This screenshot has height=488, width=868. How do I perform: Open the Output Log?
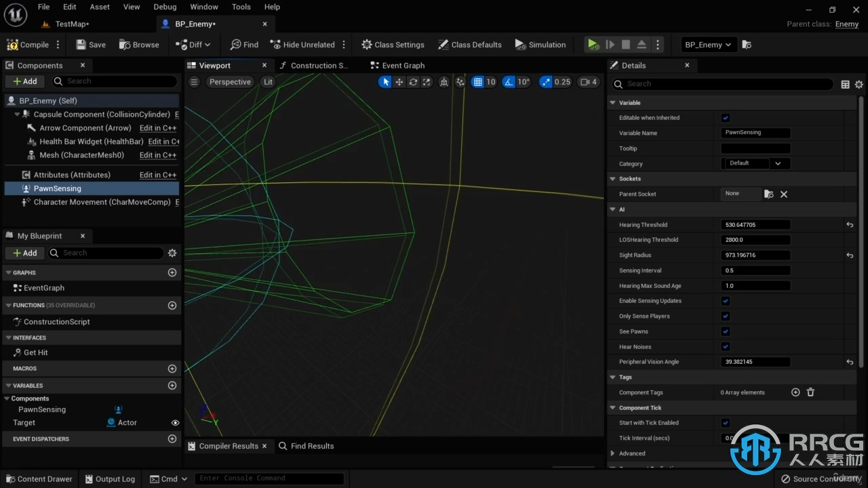point(110,479)
